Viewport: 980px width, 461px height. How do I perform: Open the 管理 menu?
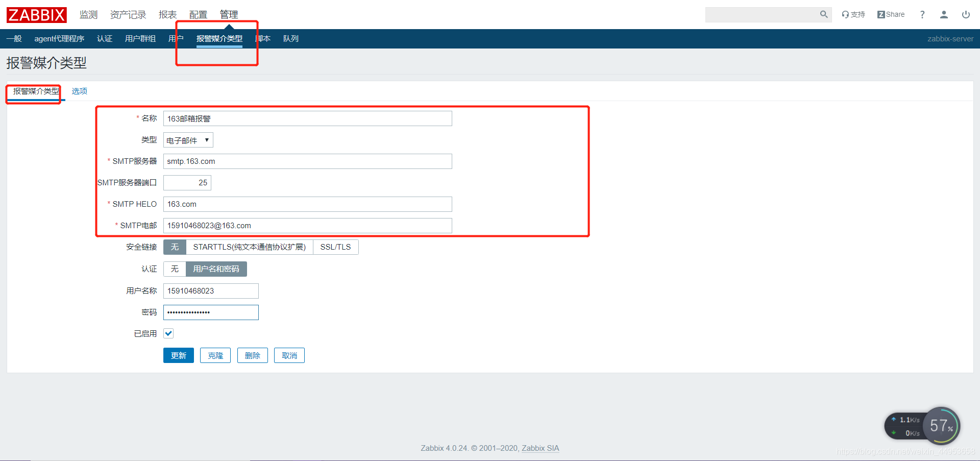point(229,15)
